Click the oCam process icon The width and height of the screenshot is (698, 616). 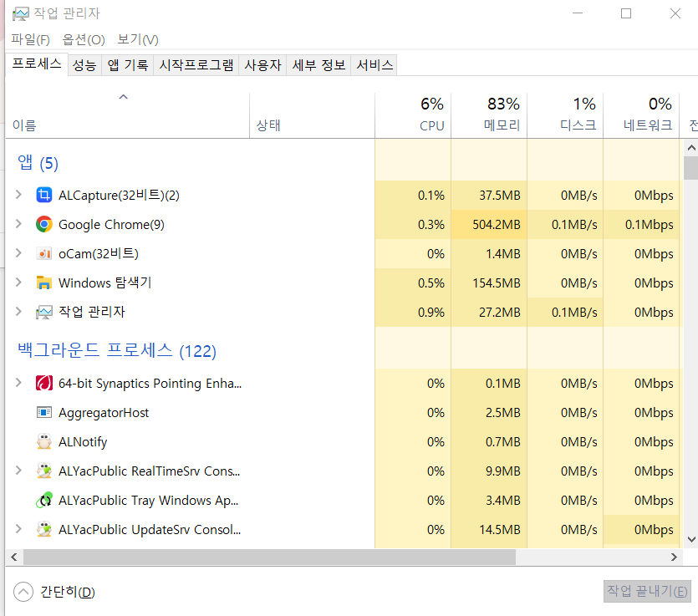(43, 254)
